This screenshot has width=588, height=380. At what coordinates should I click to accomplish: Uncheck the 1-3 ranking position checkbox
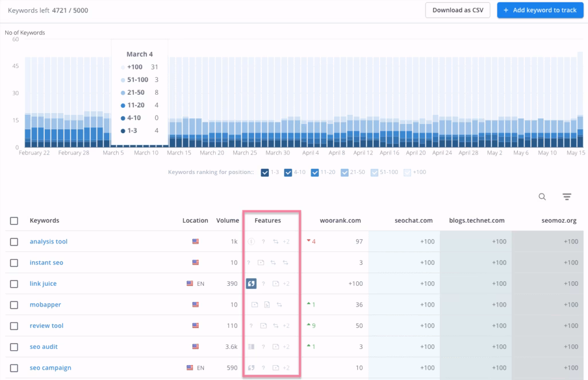click(x=265, y=172)
